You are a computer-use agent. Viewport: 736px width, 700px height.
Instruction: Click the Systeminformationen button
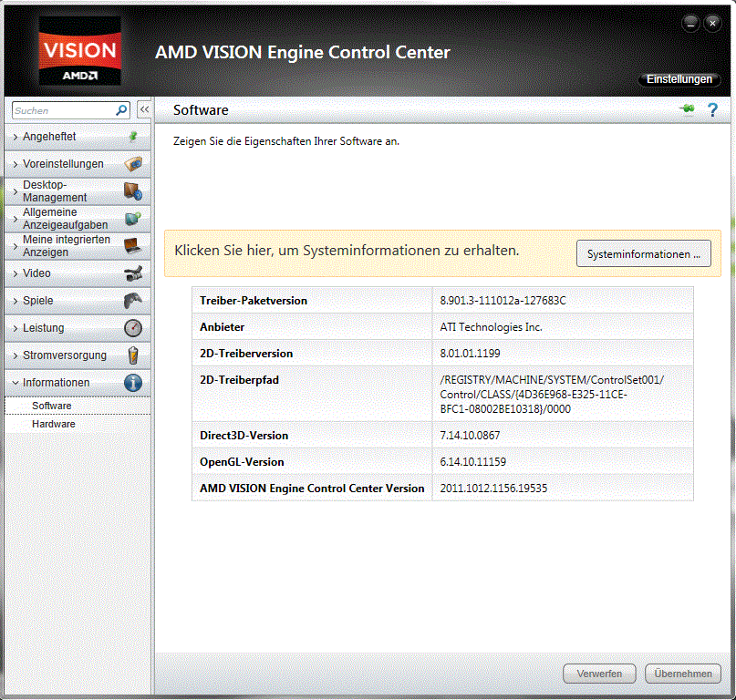pos(644,253)
